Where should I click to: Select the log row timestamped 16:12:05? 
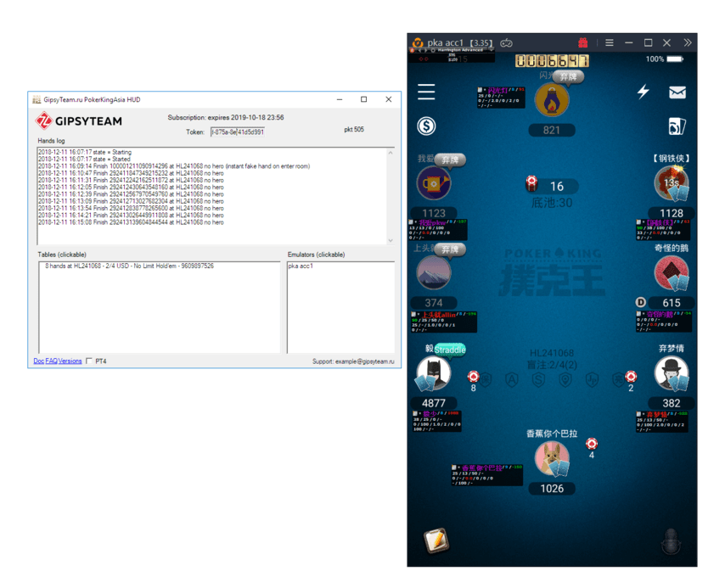[x=131, y=188]
